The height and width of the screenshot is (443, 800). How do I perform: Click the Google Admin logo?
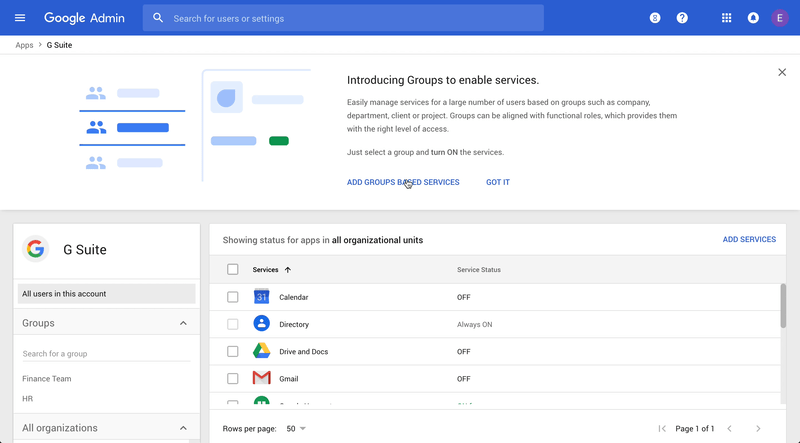coord(84,18)
